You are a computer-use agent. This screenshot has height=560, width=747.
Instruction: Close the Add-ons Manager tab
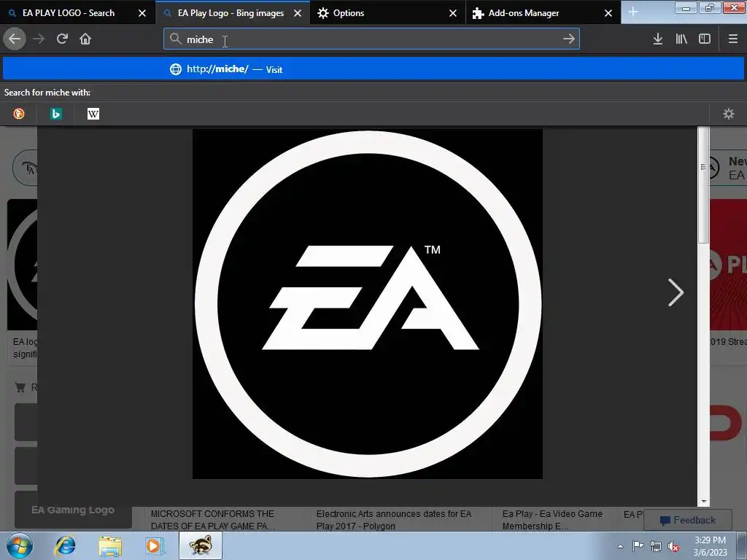pos(608,13)
